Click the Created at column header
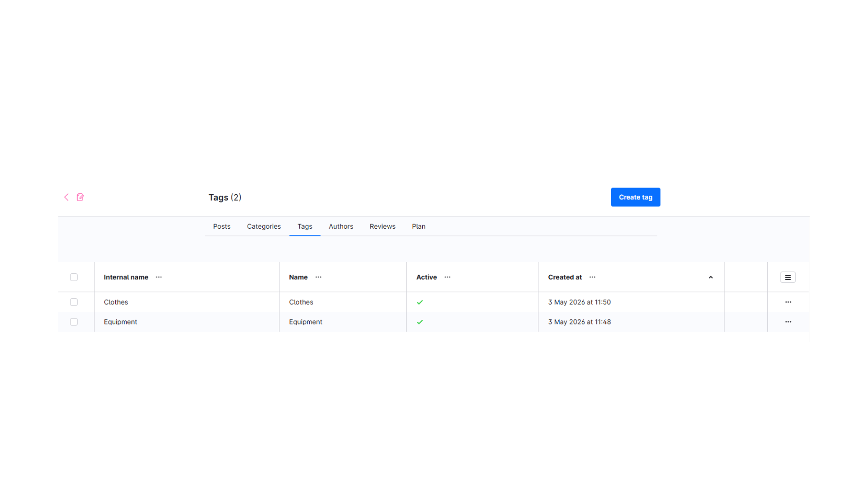 coord(565,277)
